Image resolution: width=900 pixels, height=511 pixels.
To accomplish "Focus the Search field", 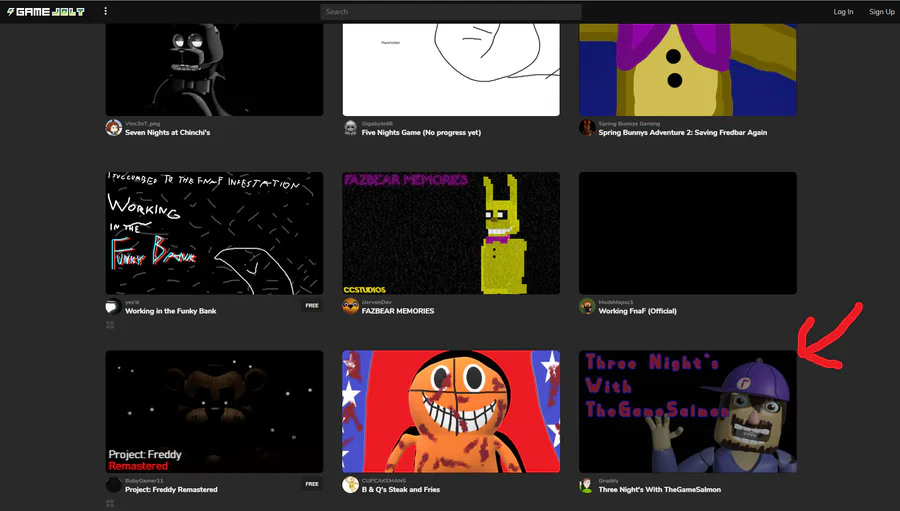I will click(451, 11).
